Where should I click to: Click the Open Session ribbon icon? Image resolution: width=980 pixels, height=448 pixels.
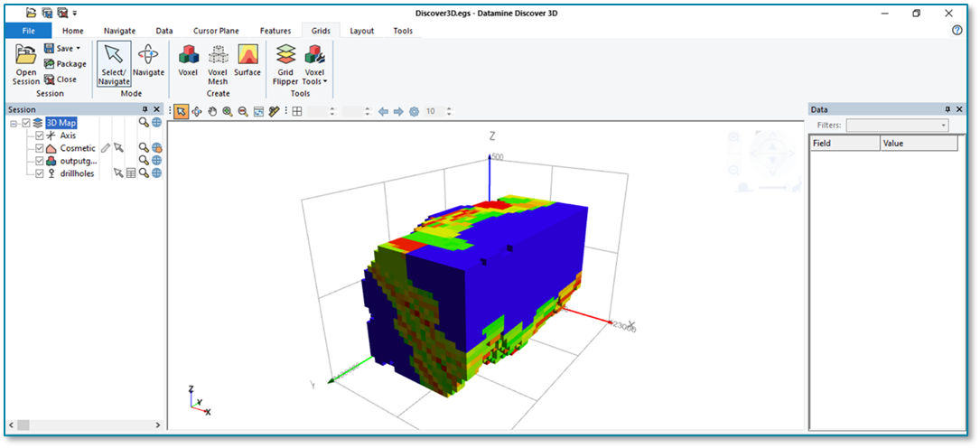pos(25,65)
